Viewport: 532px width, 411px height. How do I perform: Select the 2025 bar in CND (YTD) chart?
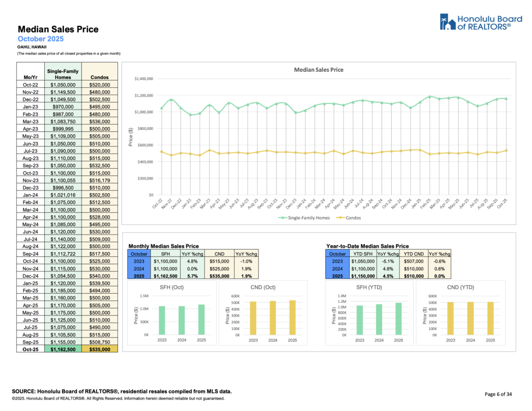[490, 318]
